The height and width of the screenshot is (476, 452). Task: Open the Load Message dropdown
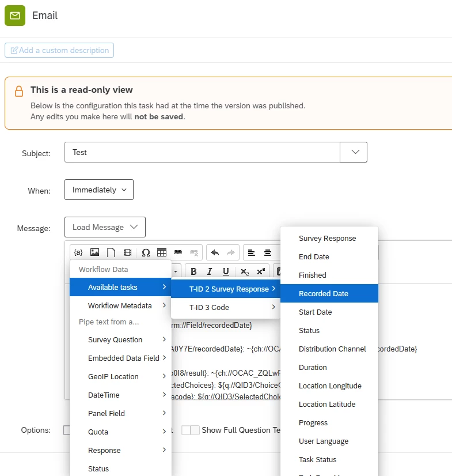coord(105,227)
